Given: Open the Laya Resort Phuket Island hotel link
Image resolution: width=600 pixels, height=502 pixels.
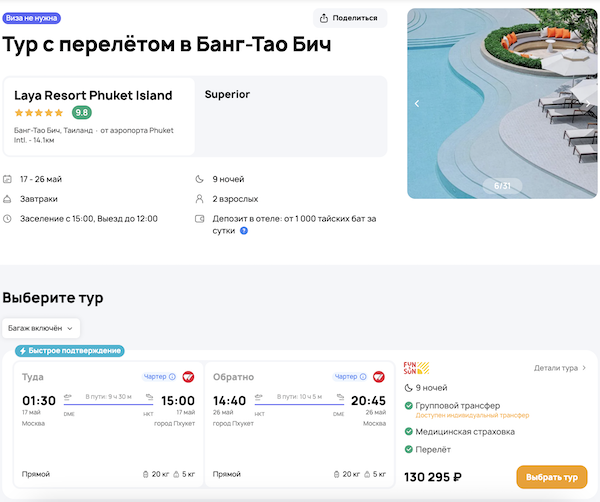Looking at the screenshot, I should pyautogui.click(x=93, y=95).
